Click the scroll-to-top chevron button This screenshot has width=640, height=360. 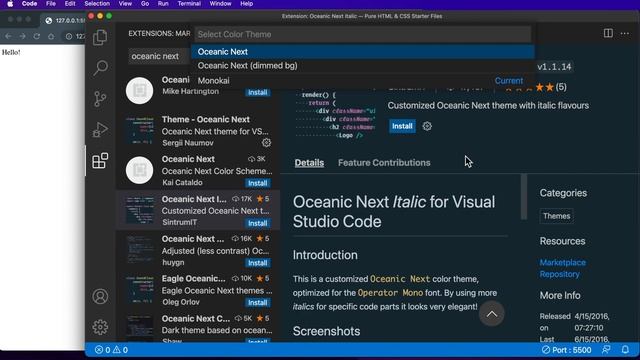click(491, 313)
